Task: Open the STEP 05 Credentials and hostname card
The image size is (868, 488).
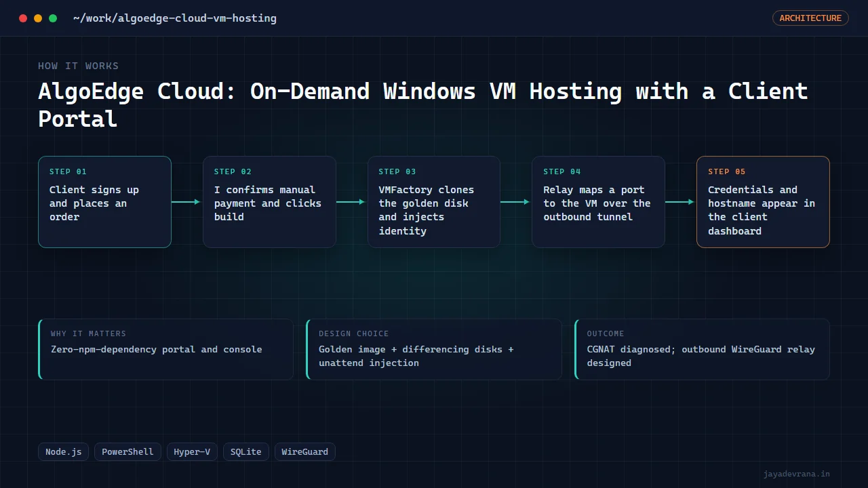Action: tap(763, 202)
